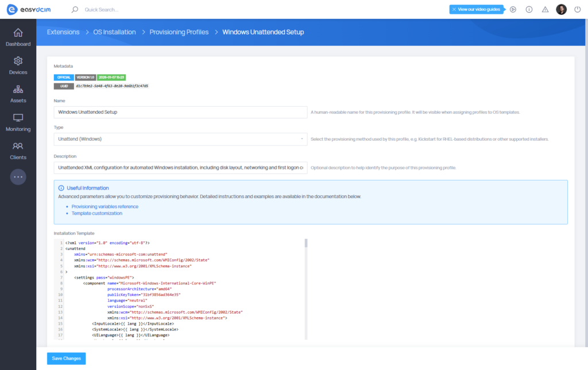Expand the sidebar ellipsis for more options

click(18, 176)
